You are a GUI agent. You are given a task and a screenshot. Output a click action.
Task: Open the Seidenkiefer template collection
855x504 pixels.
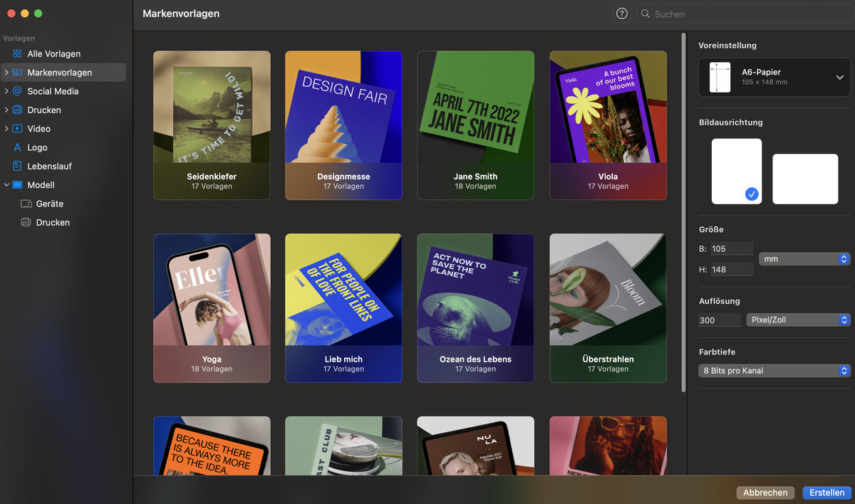(x=212, y=125)
